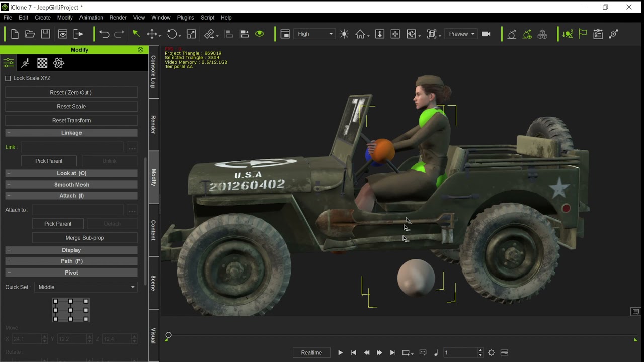Open the Pivot Quick Set dropdown
The width and height of the screenshot is (644, 362).
(86, 287)
